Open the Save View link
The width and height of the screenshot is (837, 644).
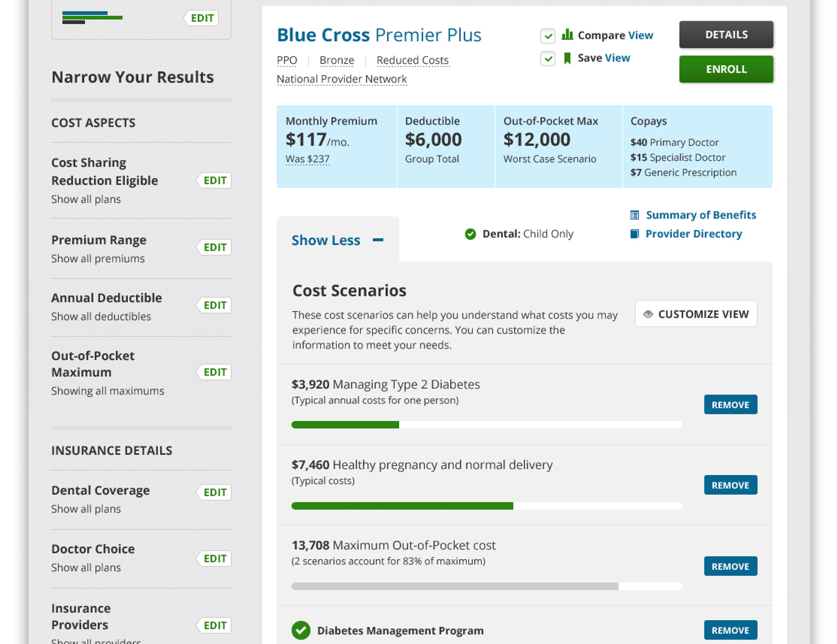click(x=617, y=58)
